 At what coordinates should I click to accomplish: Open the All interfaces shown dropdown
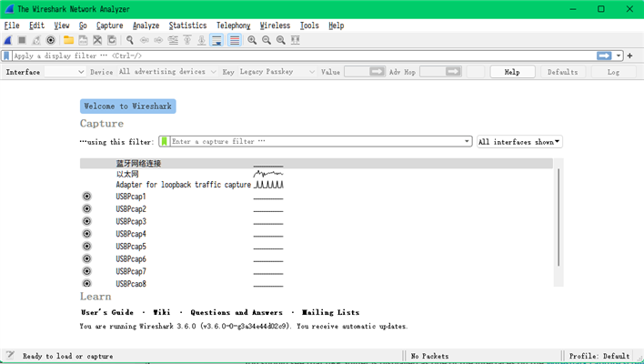pos(519,142)
